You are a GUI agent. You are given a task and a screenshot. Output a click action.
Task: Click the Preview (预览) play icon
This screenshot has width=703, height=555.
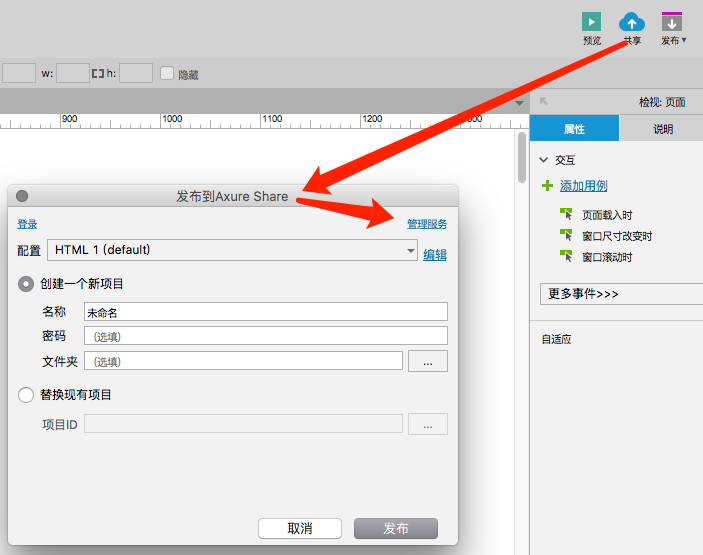click(x=591, y=22)
